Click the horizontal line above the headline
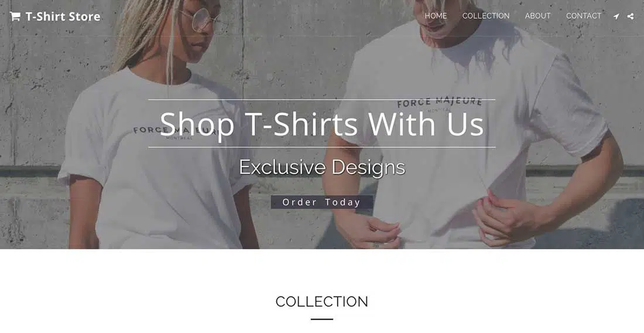Viewport: 644px width, 333px height. pyautogui.click(x=322, y=100)
